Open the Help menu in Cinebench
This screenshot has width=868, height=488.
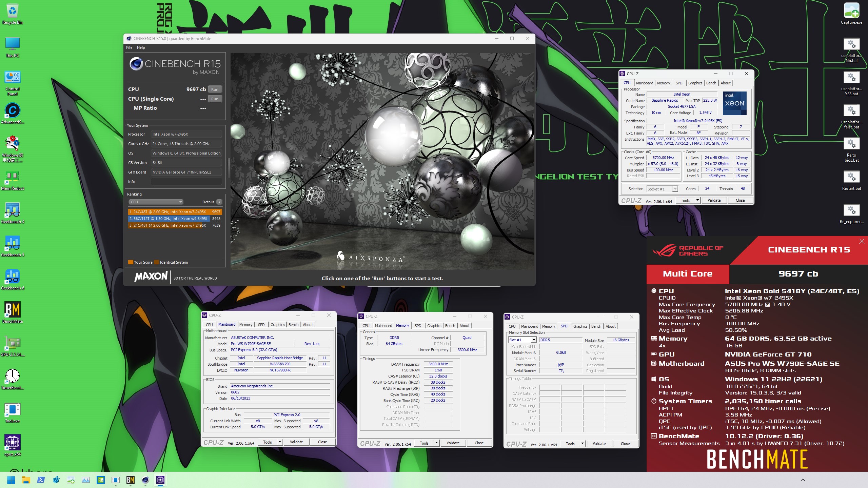point(141,47)
